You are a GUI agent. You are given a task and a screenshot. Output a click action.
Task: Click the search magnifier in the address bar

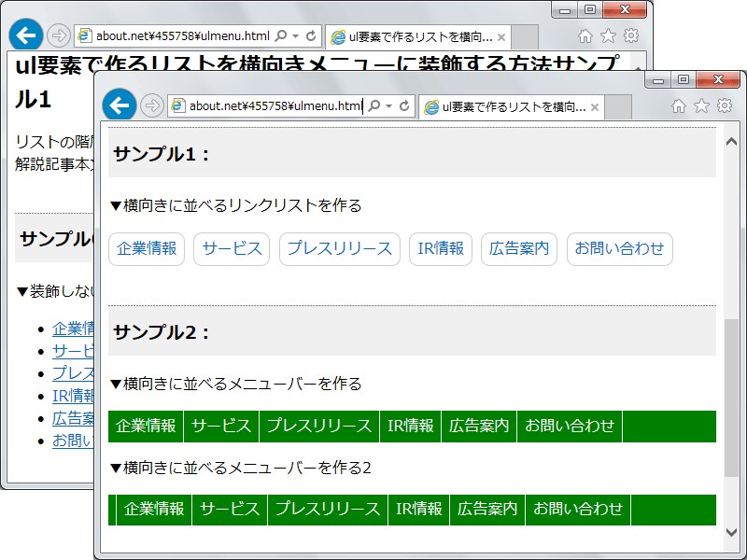pyautogui.click(x=377, y=105)
